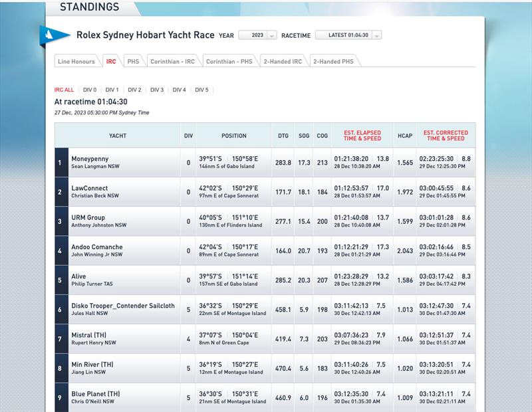This screenshot has height=412, width=532.
Task: Open the LawConnect yacht entry
Action: (x=89, y=188)
